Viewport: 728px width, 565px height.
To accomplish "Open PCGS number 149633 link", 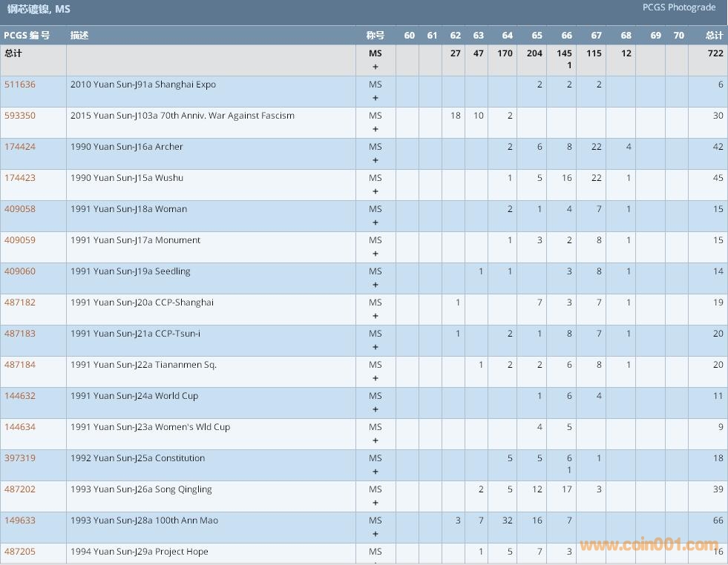I will click(x=20, y=521).
